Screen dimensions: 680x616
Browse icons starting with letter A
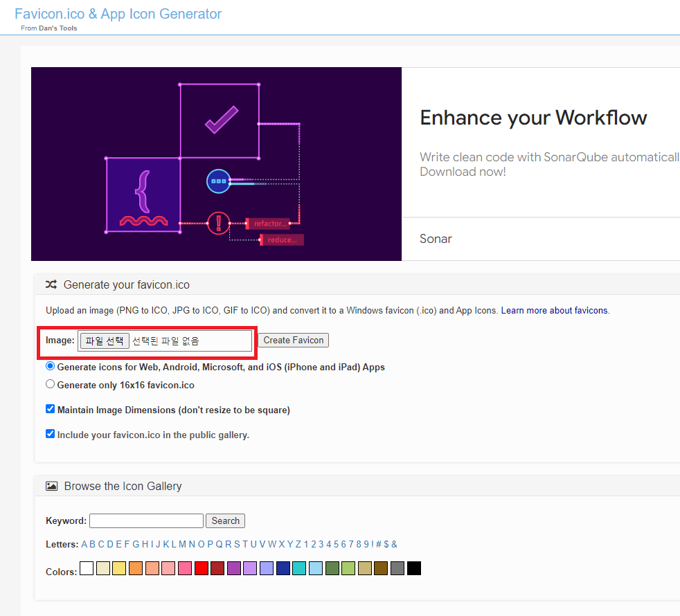coord(84,544)
